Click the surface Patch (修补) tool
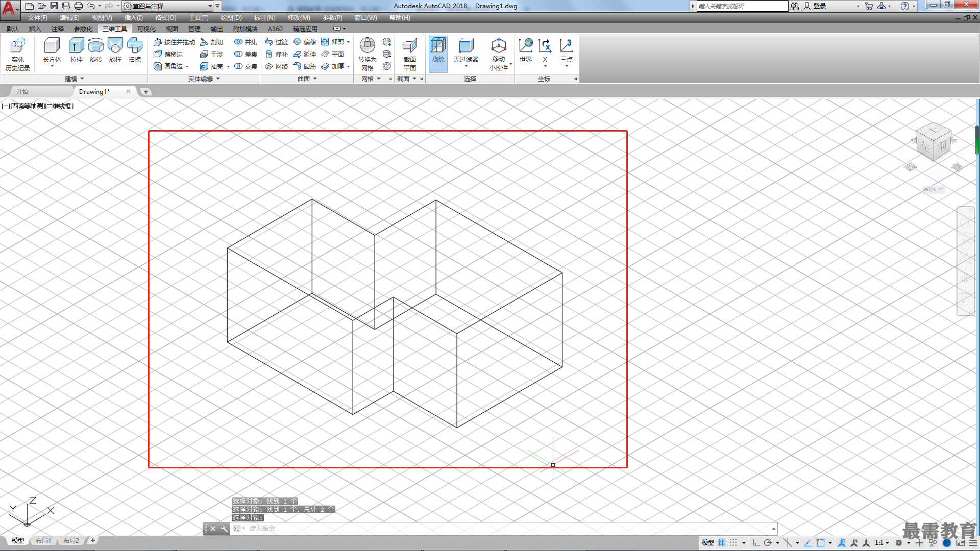The image size is (980, 551). pos(277,54)
